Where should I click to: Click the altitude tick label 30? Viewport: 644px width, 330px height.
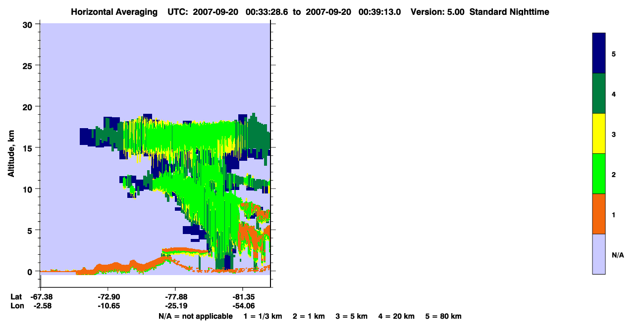coord(28,24)
